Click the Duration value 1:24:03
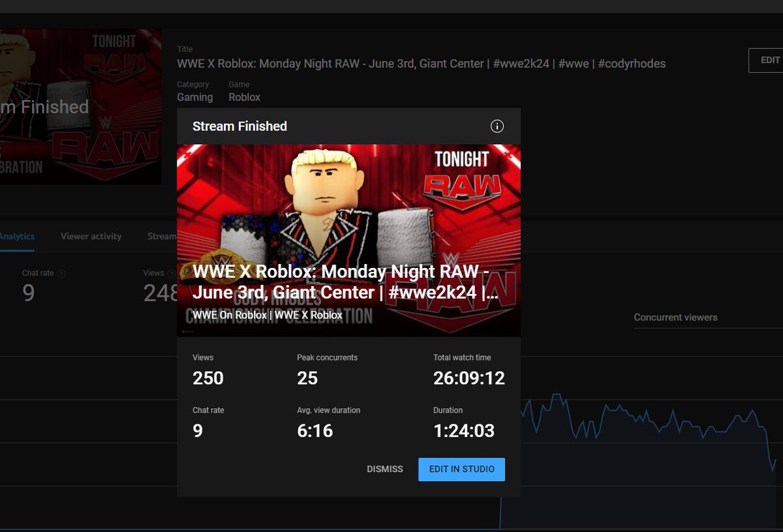 pos(464,431)
